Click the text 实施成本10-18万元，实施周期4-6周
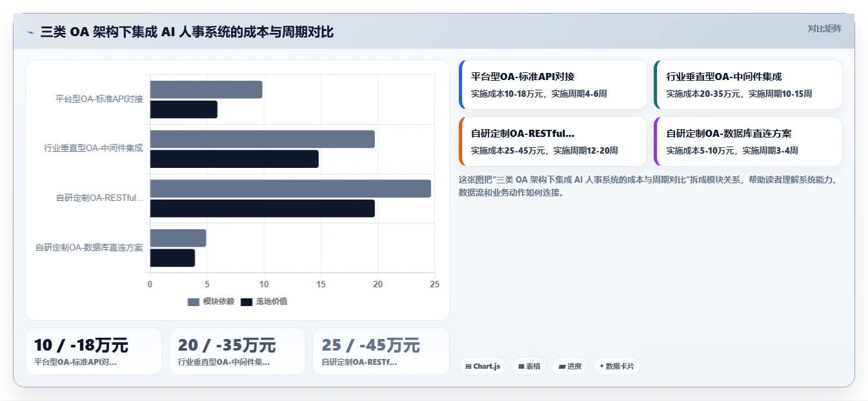This screenshot has height=401, width=868. click(x=539, y=94)
